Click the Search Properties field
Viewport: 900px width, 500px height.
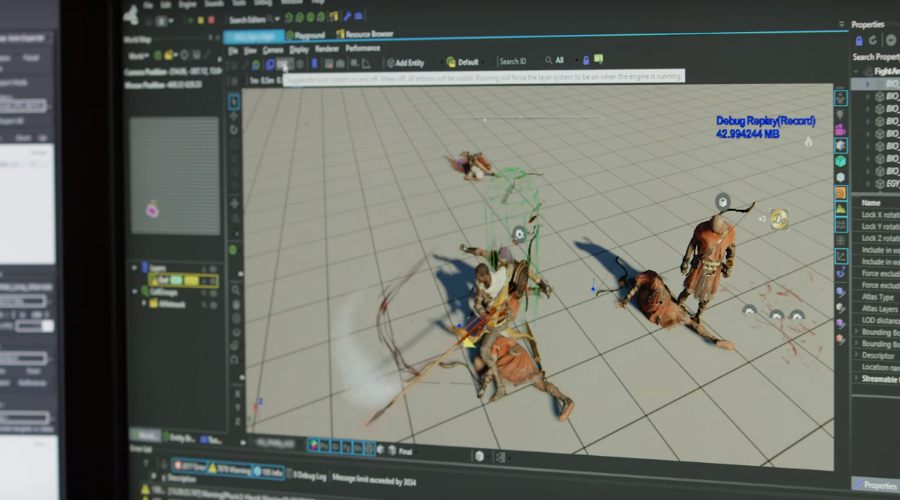coord(875,57)
